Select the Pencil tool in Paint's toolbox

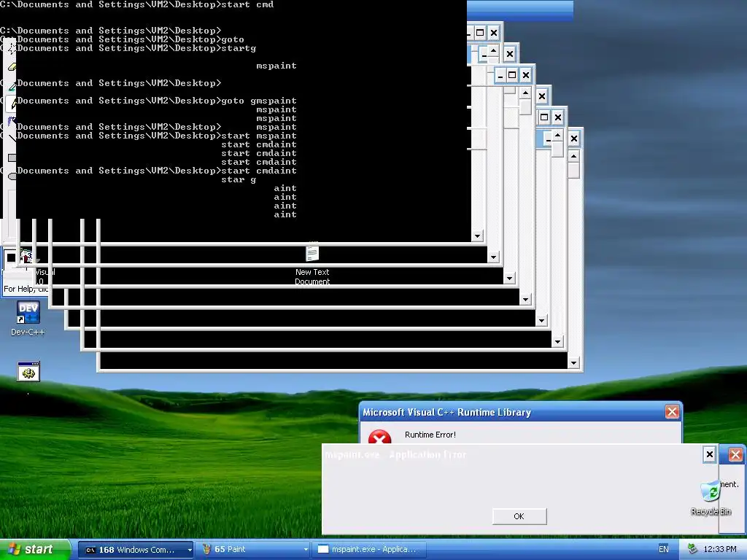(12, 104)
